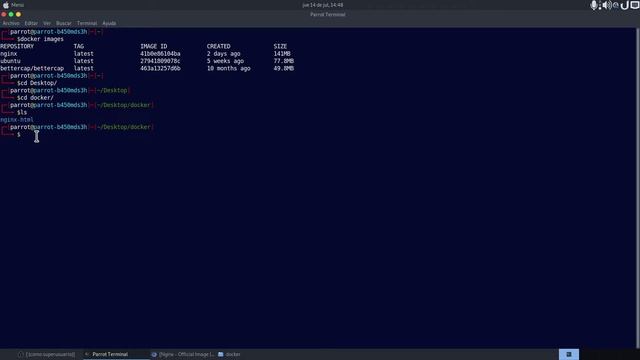Viewport: 640px width, 360px height.
Task: Switch to the como superusuario taskbar window
Action: click(x=47, y=354)
